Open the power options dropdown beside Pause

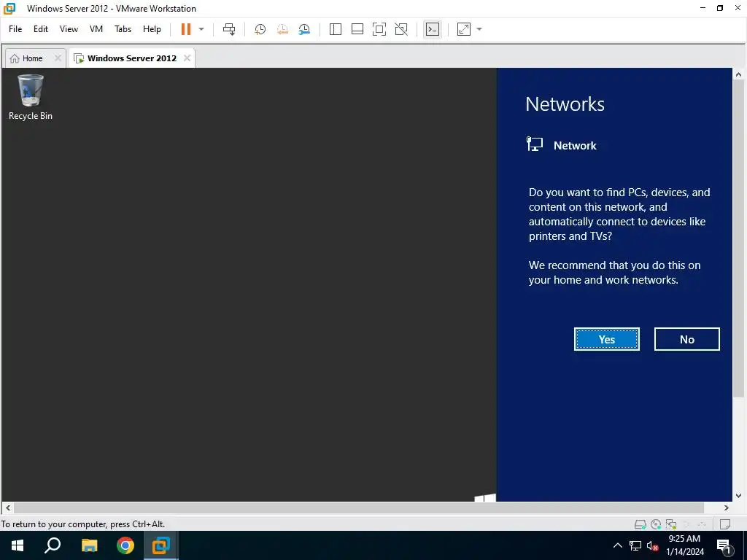pos(201,29)
